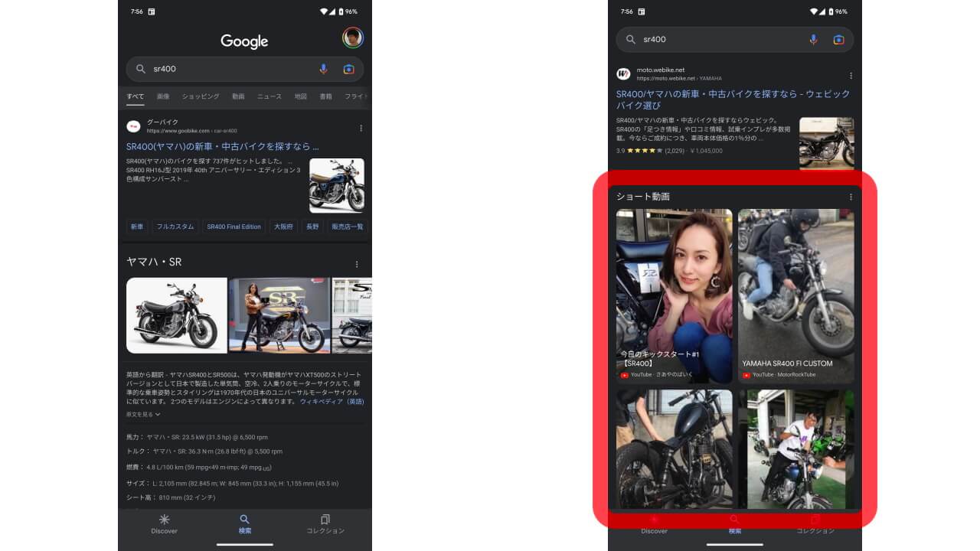
Task: Tap the microphone icon for voice search
Action: tap(324, 69)
